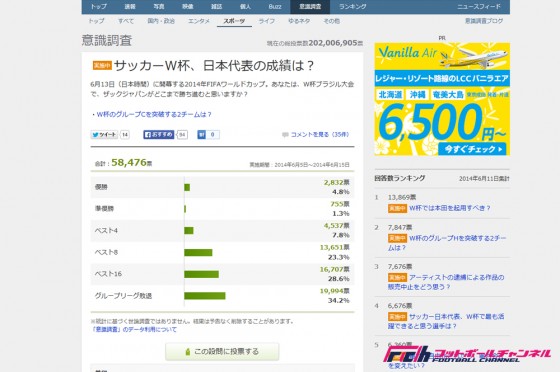This screenshot has height=372, width=560.
Task: Open ranking poll W杯のグループHを突破する2チームは？
Action: pos(447,243)
